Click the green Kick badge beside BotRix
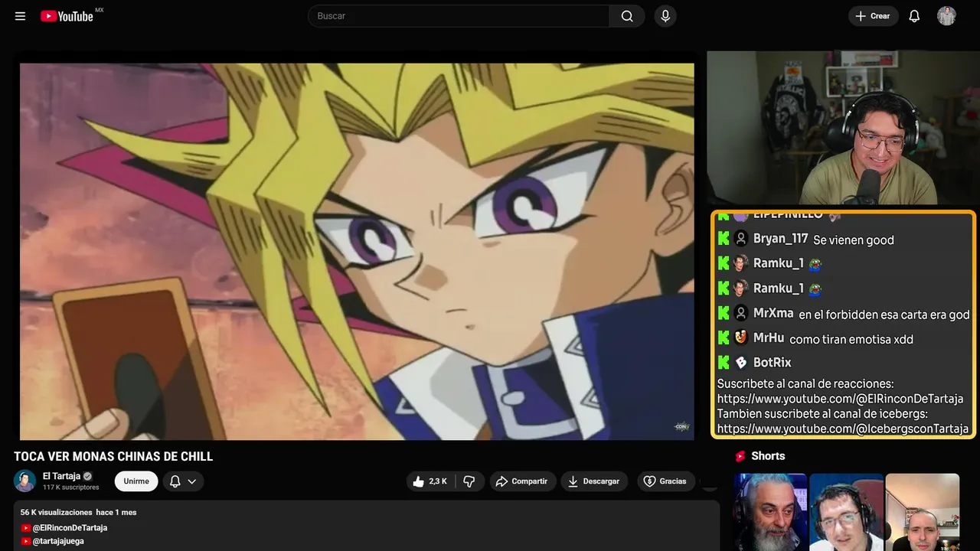 point(724,362)
